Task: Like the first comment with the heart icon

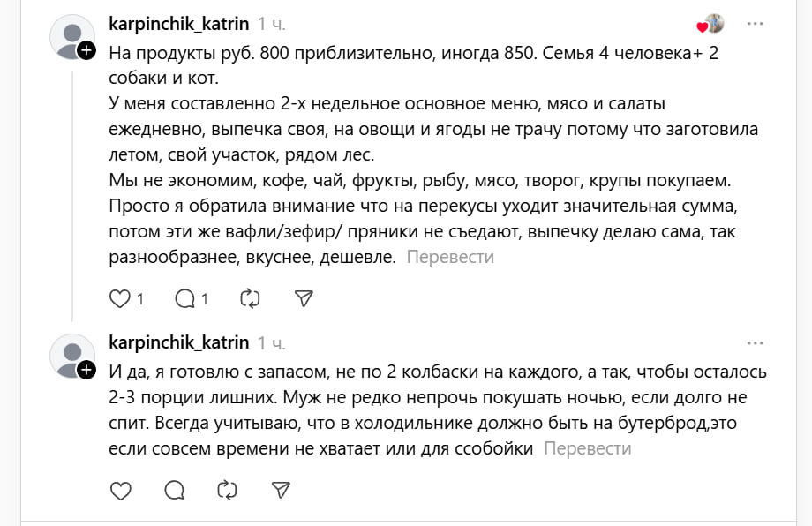Action: coord(120,298)
